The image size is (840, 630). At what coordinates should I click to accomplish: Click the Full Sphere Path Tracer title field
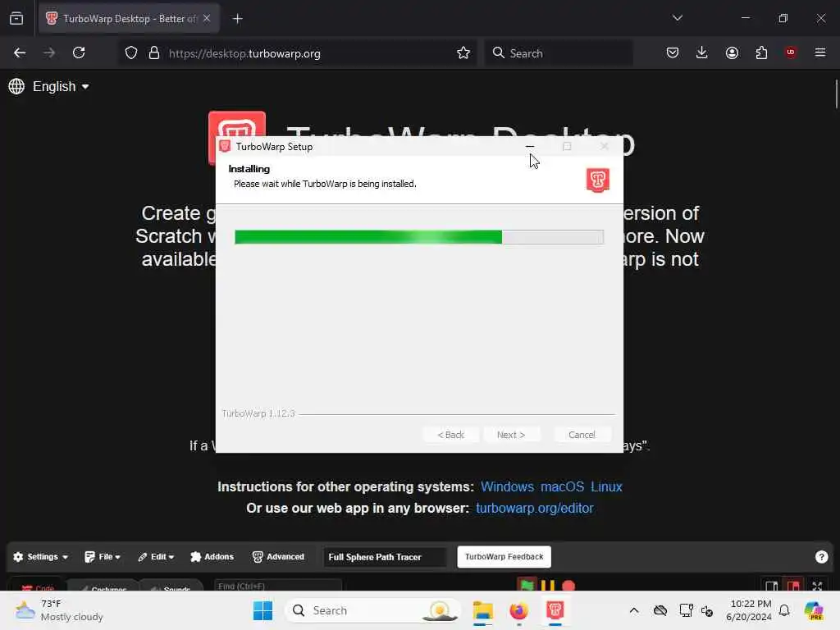[x=385, y=557]
